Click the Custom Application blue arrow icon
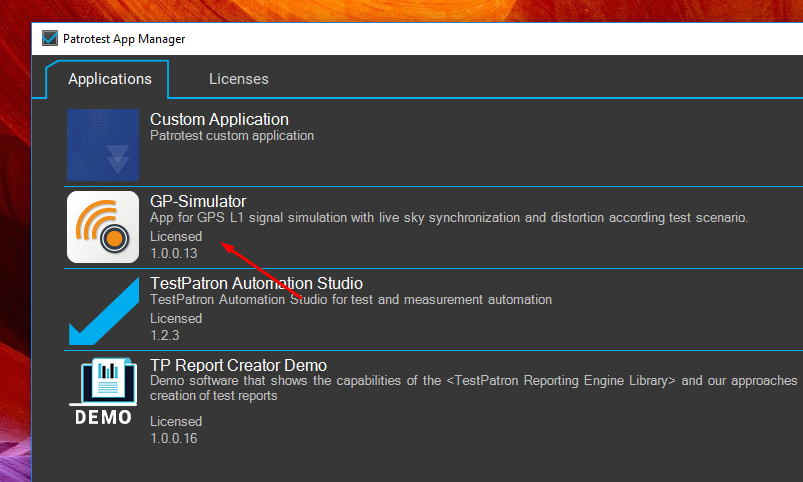Viewport: 803px width, 482px height. [103, 145]
